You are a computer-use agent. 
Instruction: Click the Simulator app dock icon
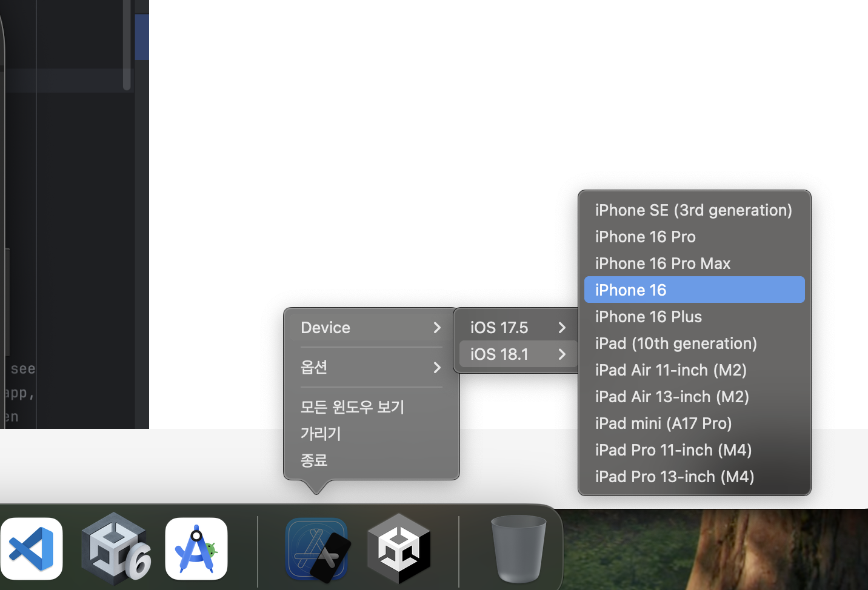317,550
